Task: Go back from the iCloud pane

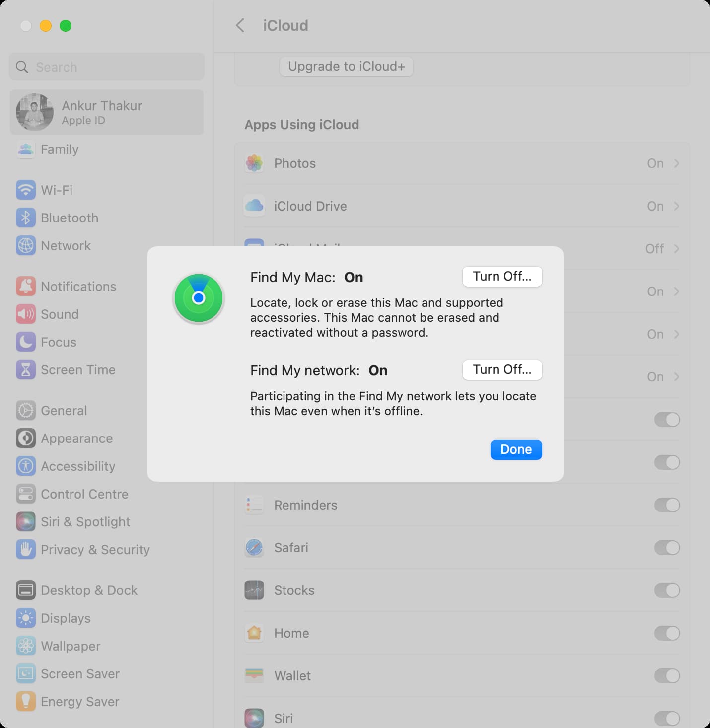Action: pyautogui.click(x=240, y=25)
